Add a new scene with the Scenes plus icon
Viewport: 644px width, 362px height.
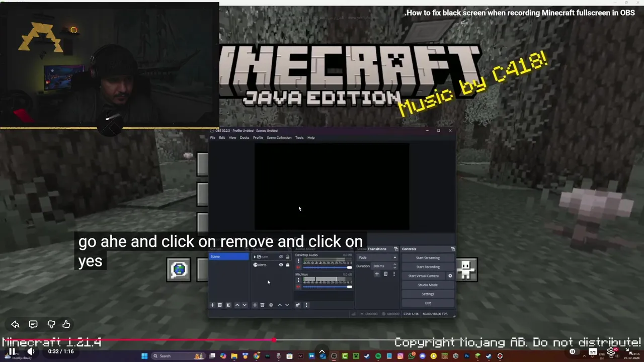pos(212,305)
